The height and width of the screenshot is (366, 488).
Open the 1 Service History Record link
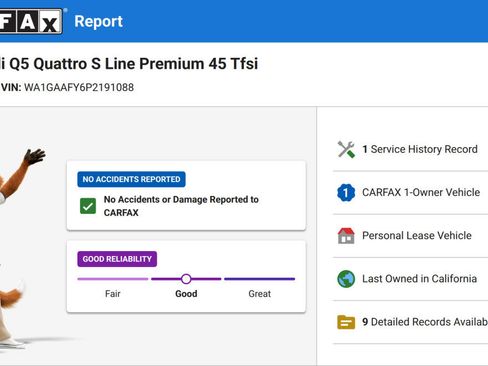pyautogui.click(x=420, y=149)
